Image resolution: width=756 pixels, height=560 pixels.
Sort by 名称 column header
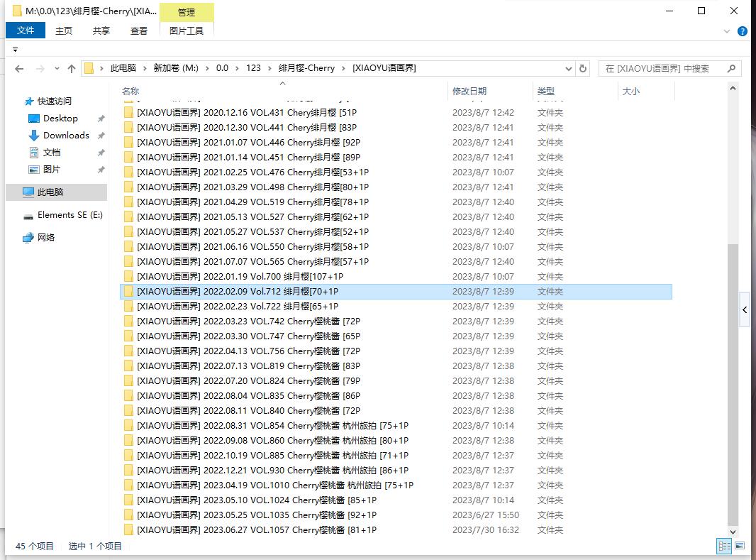tap(130, 91)
